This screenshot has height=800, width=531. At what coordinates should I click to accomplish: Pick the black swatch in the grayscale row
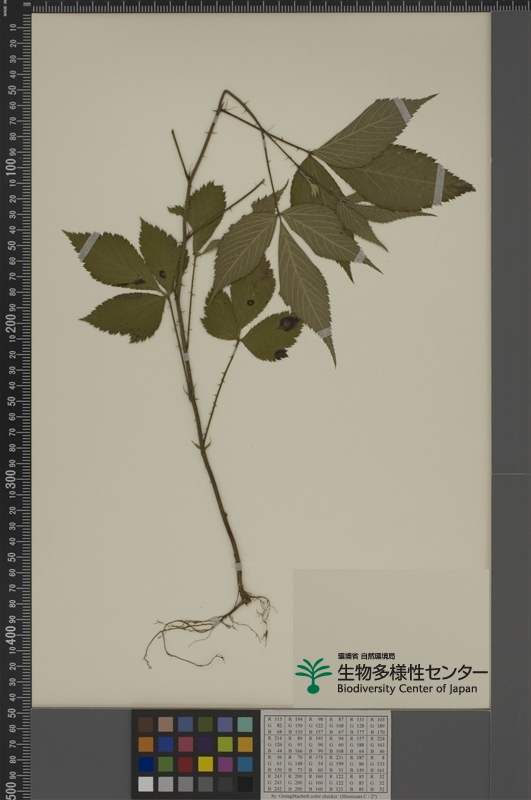click(x=245, y=784)
